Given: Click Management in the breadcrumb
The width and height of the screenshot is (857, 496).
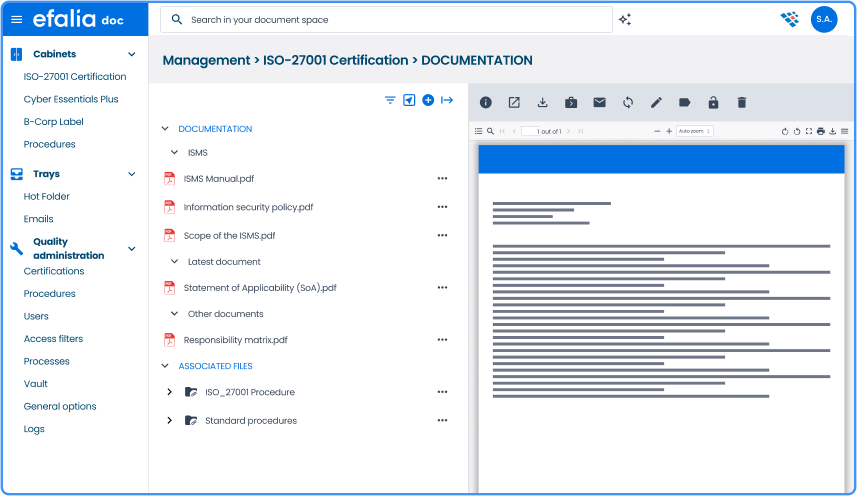Looking at the screenshot, I should pos(206,60).
